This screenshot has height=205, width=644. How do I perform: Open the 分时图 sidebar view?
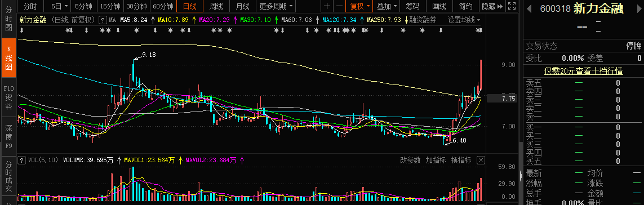[8, 19]
